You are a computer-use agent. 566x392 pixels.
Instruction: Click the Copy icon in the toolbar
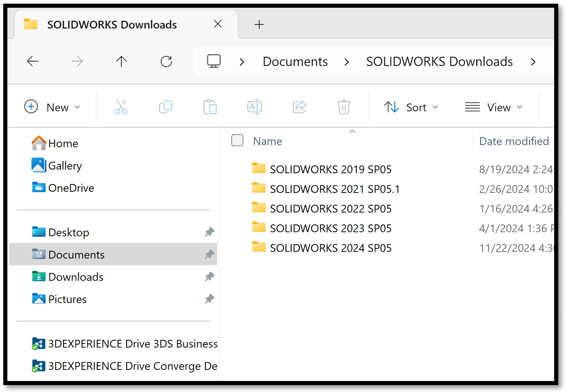[165, 107]
